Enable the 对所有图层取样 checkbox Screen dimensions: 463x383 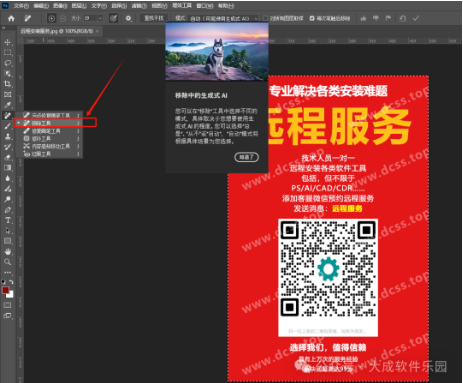click(266, 18)
